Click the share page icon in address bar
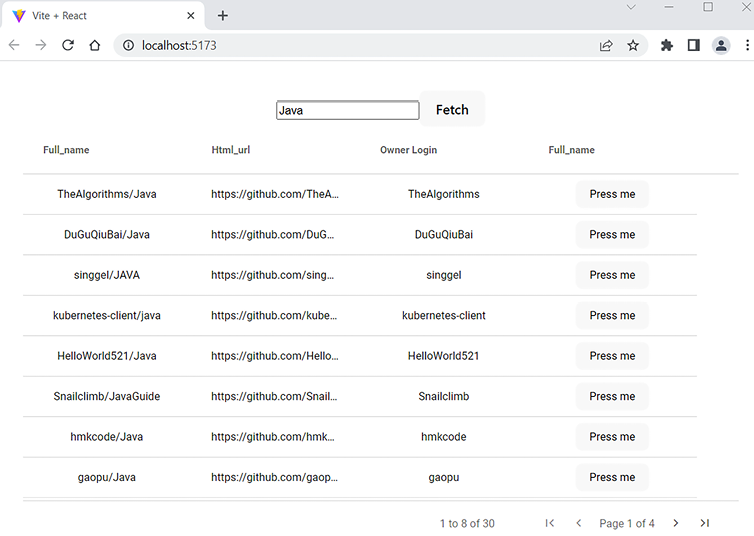 (606, 45)
